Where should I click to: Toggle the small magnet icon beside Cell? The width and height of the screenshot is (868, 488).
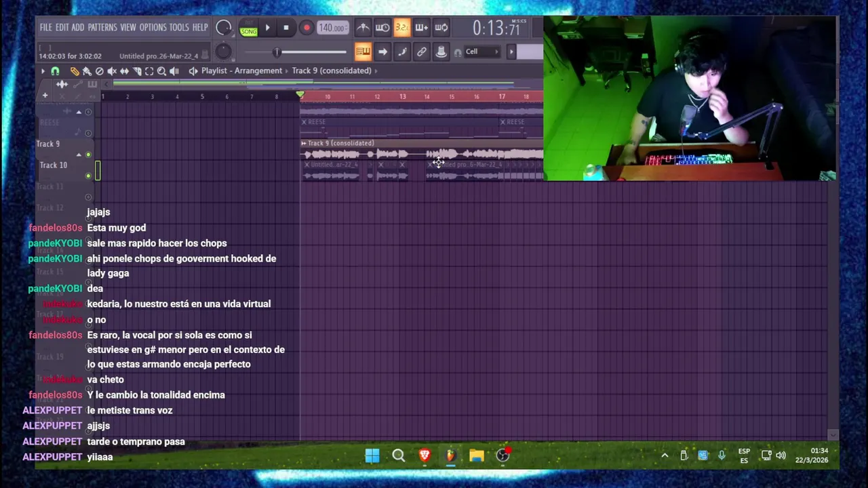point(458,52)
